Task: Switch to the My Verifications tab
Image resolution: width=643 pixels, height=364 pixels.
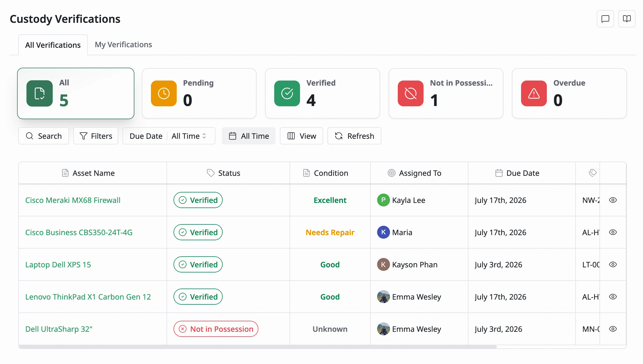Action: coord(123,45)
